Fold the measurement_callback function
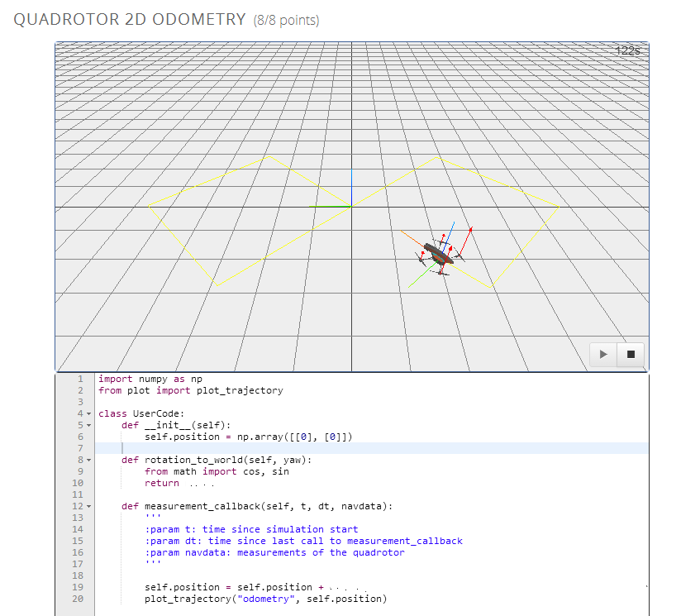Viewport: 700px width, 616px height. pos(88,506)
